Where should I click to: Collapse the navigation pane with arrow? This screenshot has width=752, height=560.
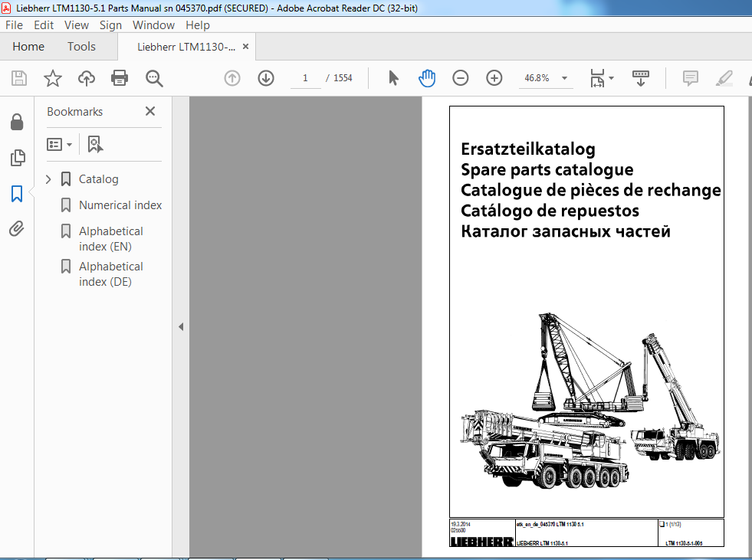[181, 327]
